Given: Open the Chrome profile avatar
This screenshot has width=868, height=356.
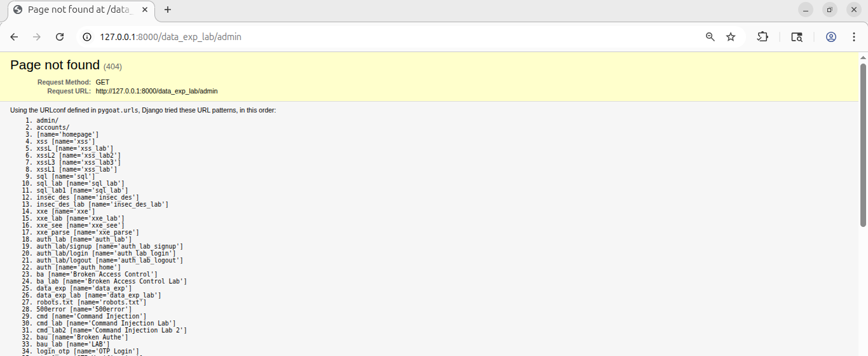Looking at the screenshot, I should pos(831,37).
